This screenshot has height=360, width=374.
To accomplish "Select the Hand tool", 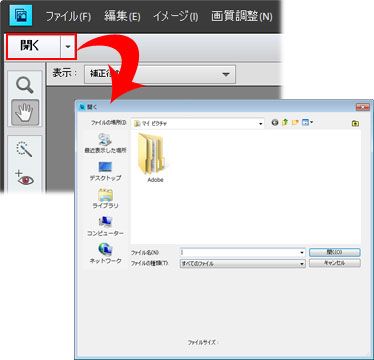I will tap(25, 112).
